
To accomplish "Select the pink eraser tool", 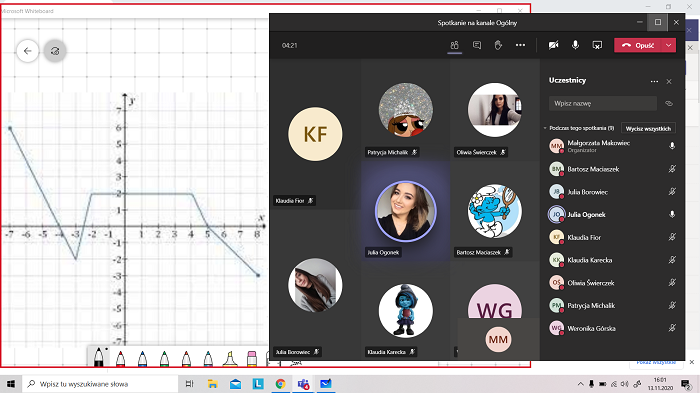I will (x=252, y=359).
